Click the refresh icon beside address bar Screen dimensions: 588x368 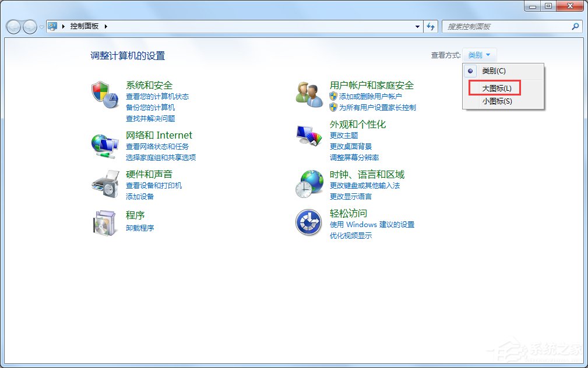[431, 26]
